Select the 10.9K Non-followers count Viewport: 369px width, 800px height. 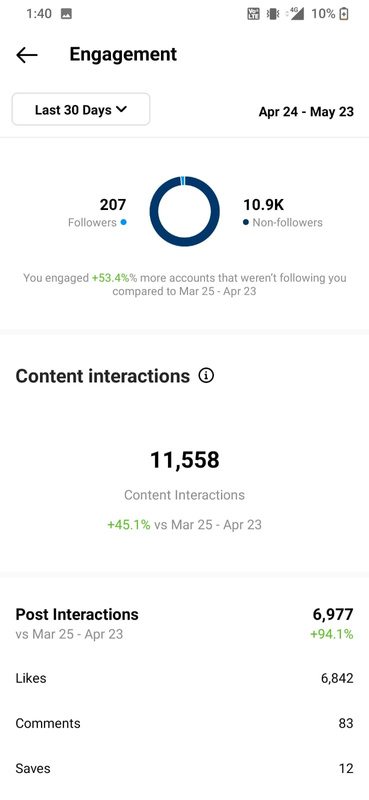263,205
